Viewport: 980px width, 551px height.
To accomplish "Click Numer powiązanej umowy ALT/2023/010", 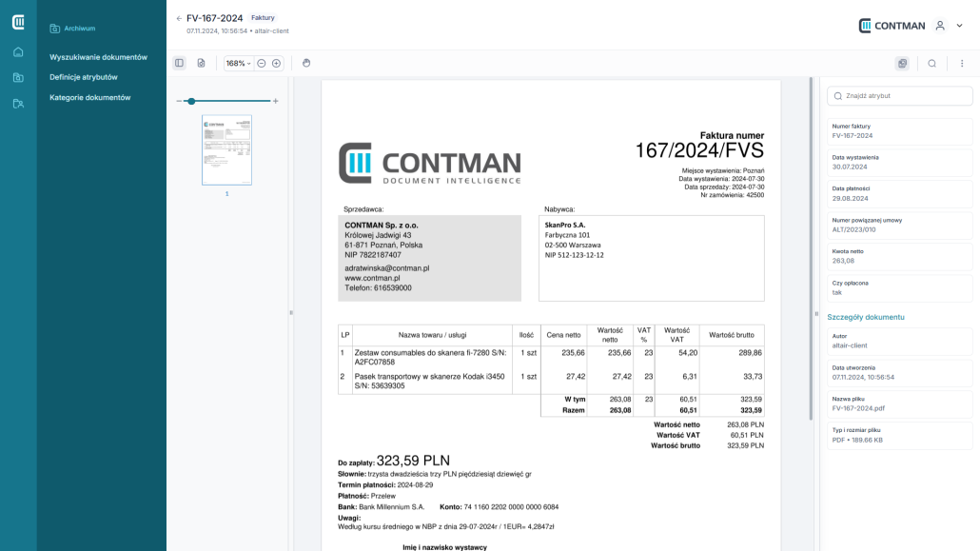I will [899, 226].
